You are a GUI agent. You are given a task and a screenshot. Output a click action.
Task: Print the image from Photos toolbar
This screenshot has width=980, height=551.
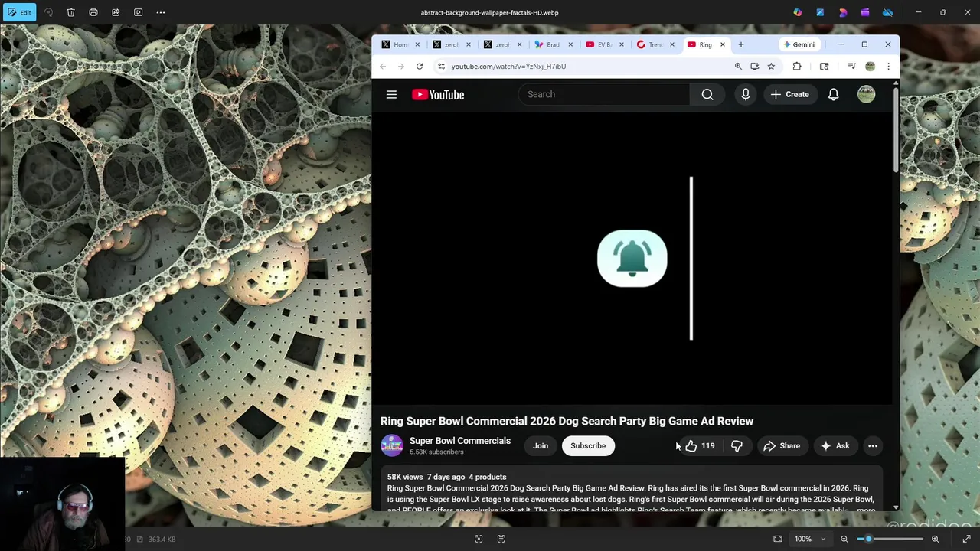point(93,12)
